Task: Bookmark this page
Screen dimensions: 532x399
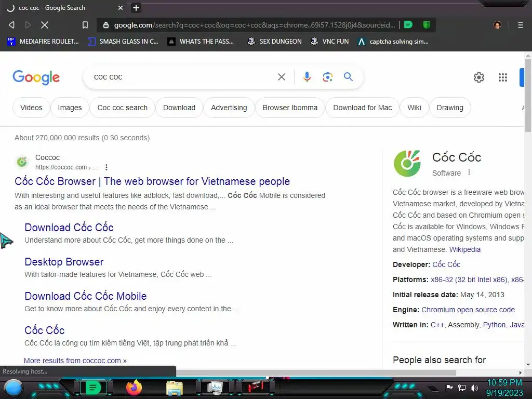Action: pyautogui.click(x=85, y=25)
